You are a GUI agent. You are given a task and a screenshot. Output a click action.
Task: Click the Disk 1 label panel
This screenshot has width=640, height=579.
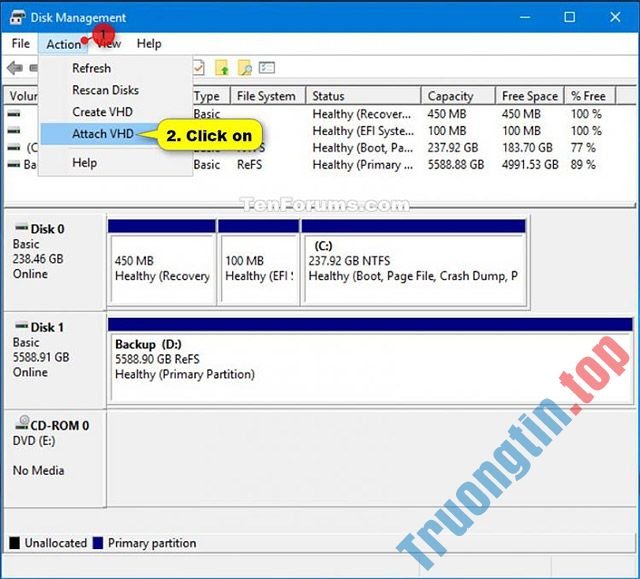(x=55, y=361)
